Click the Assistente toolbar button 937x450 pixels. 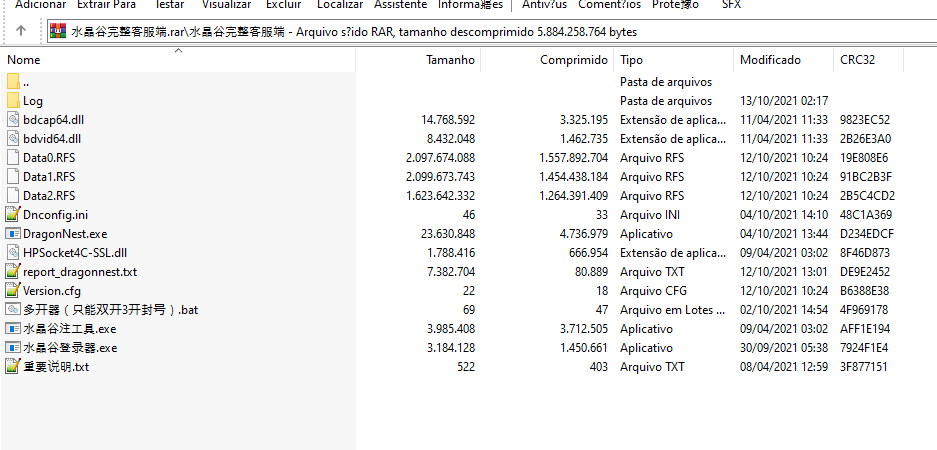pyautogui.click(x=401, y=5)
